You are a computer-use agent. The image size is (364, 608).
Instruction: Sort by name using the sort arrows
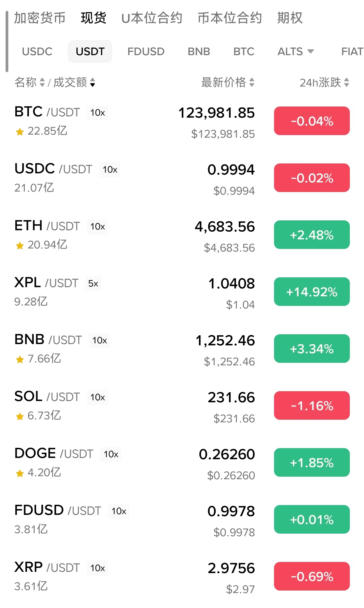42,82
